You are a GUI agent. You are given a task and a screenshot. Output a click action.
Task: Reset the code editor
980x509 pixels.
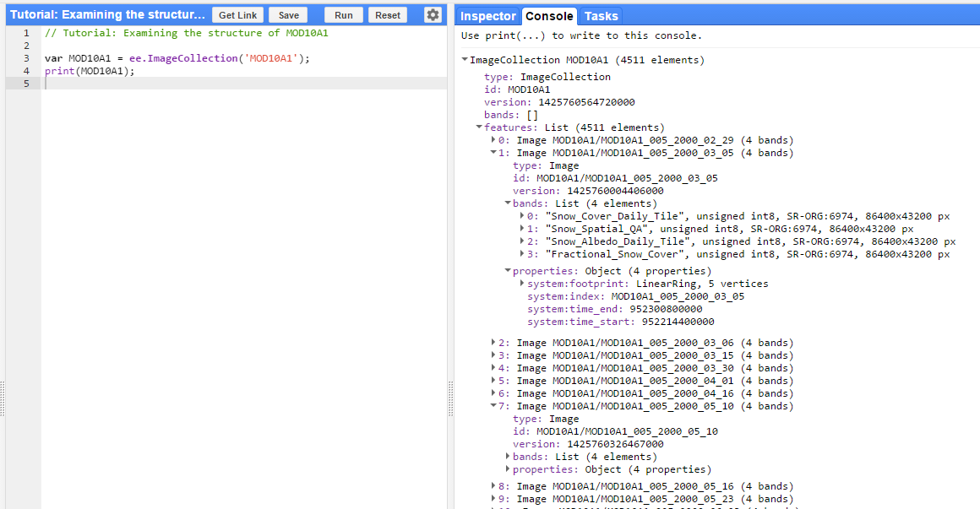coord(386,14)
